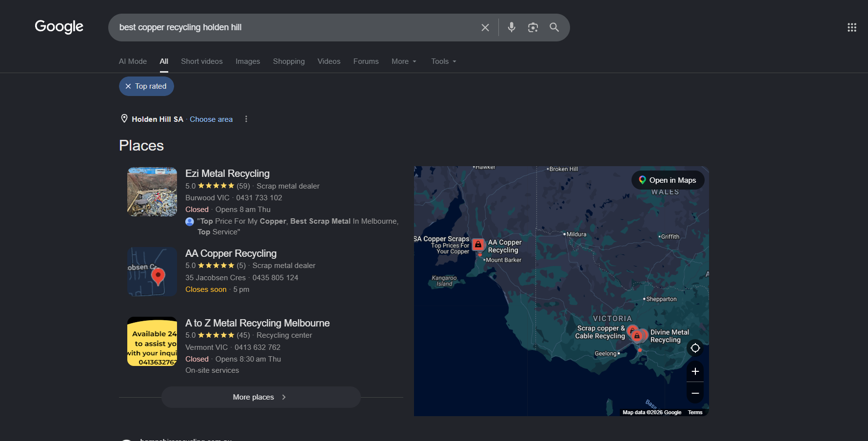Open the Images tab

[x=248, y=61]
